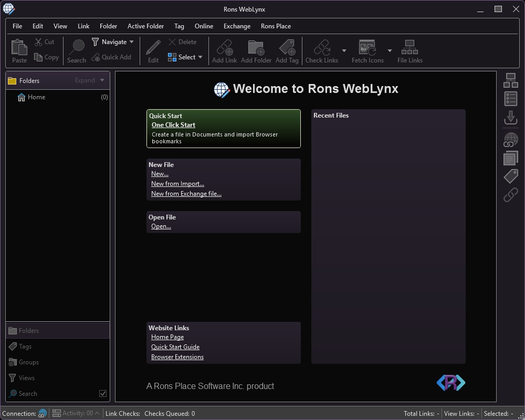This screenshot has height=420, width=525.
Task: Click the Activity icon in status bar
Action: (x=57, y=413)
